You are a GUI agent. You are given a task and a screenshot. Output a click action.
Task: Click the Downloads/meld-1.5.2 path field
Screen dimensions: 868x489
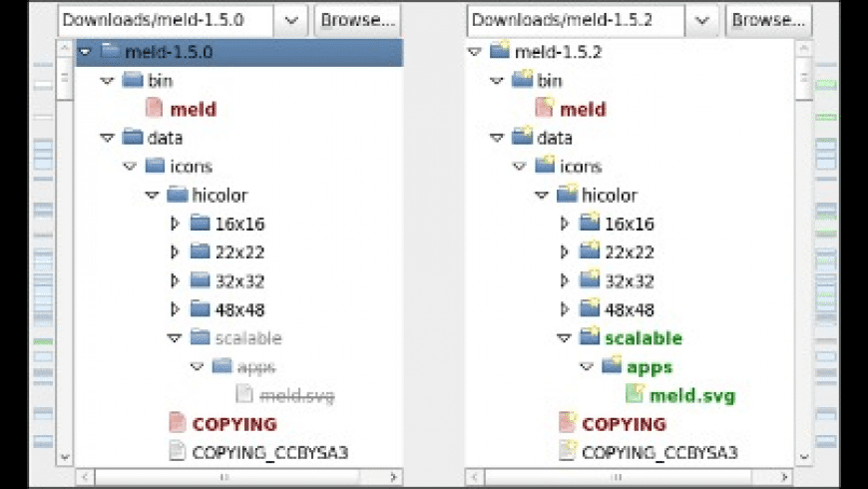576,21
